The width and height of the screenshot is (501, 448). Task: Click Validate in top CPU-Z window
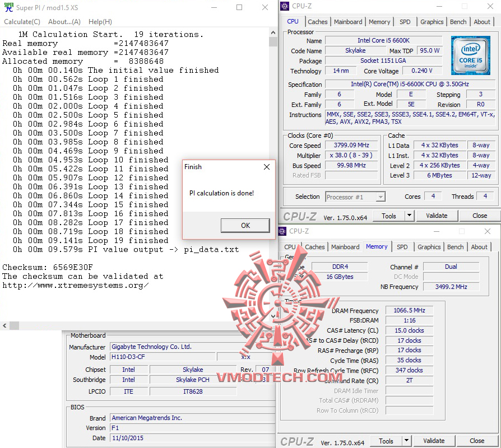[x=437, y=216]
